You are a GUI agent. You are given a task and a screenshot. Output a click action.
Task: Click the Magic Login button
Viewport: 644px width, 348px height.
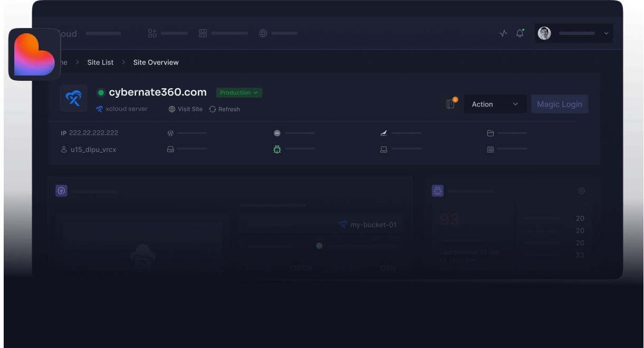[x=559, y=104]
